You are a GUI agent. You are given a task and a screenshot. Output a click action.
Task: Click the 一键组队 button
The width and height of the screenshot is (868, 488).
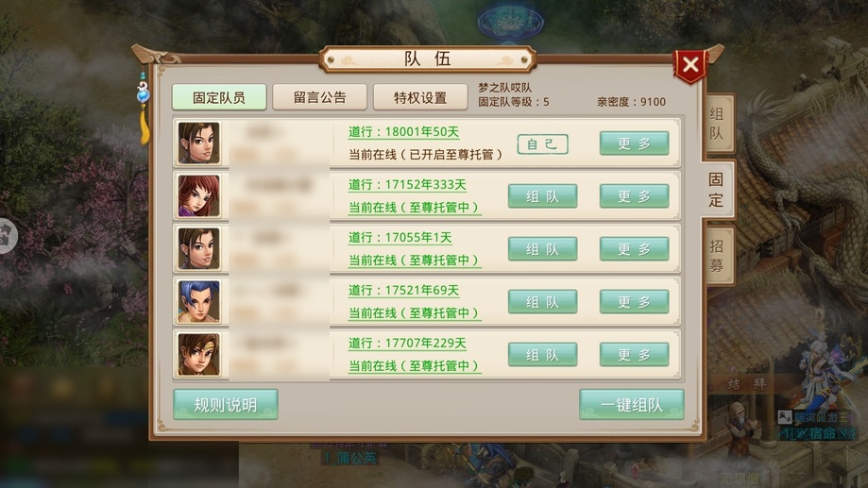632,405
